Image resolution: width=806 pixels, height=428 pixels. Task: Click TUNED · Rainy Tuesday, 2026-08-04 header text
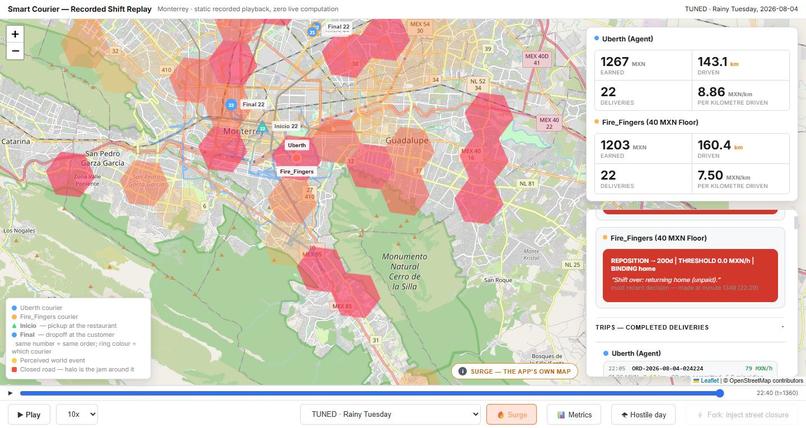[741, 9]
